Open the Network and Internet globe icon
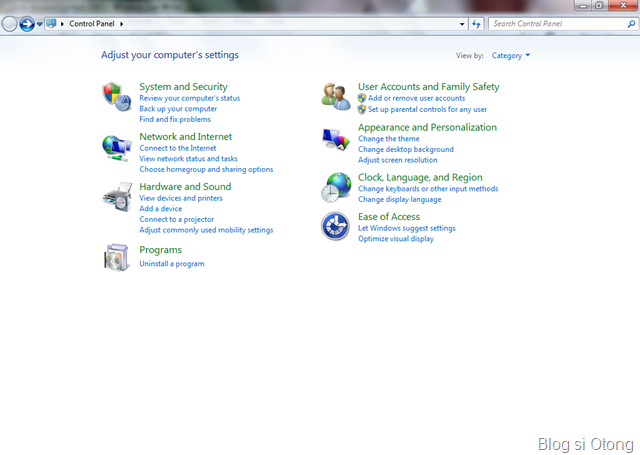Screen dimensions: 640x455 pos(117,148)
